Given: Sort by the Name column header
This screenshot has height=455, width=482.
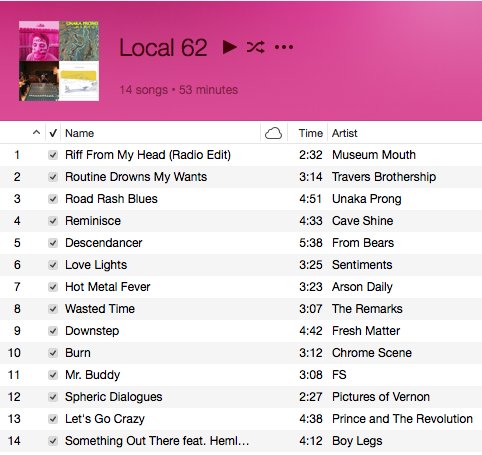Looking at the screenshot, I should point(79,133).
